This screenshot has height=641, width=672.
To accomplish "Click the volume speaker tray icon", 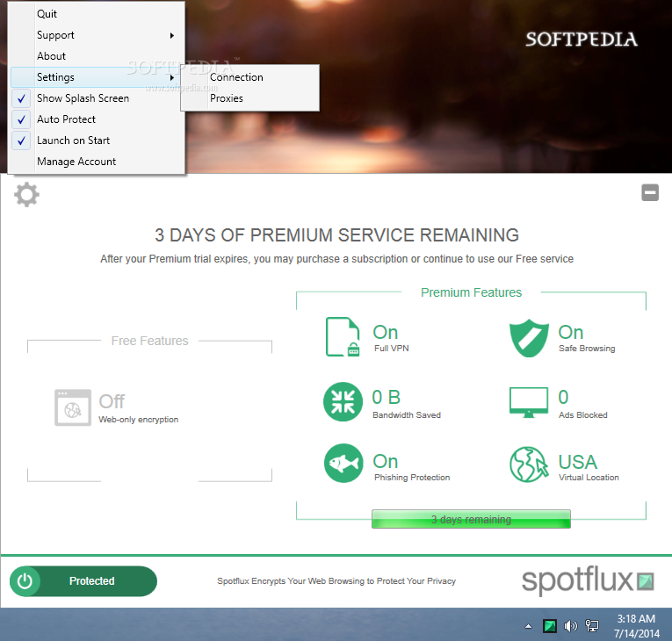I will click(x=570, y=626).
